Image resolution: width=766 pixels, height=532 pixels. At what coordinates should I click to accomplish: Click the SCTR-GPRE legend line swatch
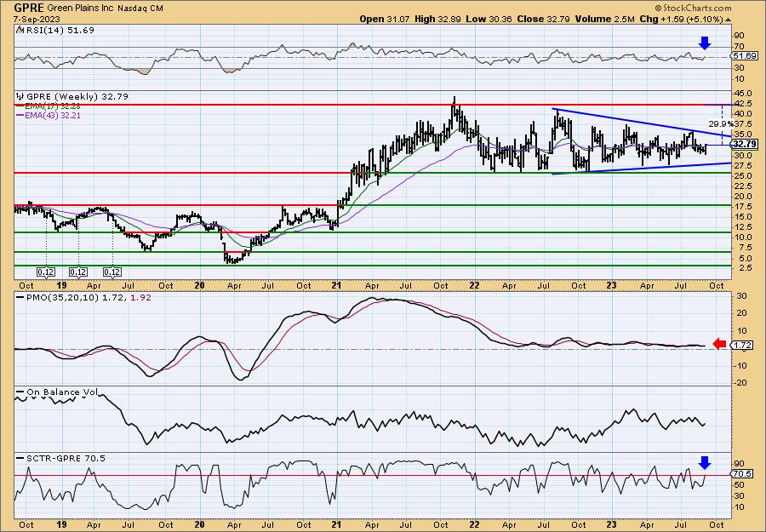20,458
